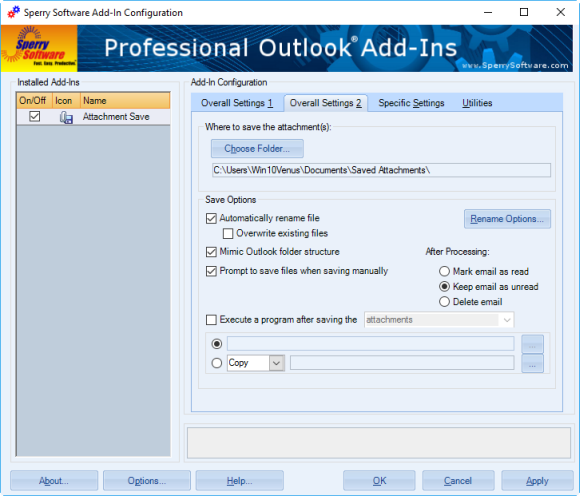The height and width of the screenshot is (496, 580).
Task: Click the Copy destination input field
Action: pos(402,362)
